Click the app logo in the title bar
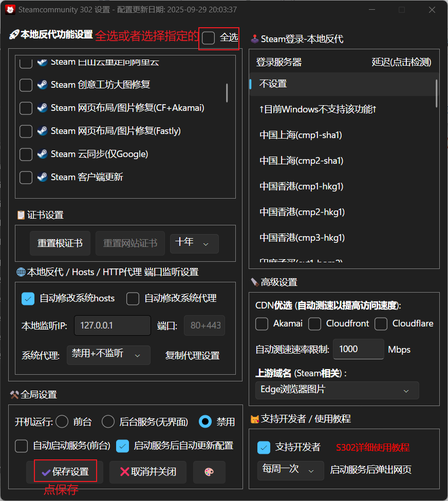448x501 pixels. (10, 9)
